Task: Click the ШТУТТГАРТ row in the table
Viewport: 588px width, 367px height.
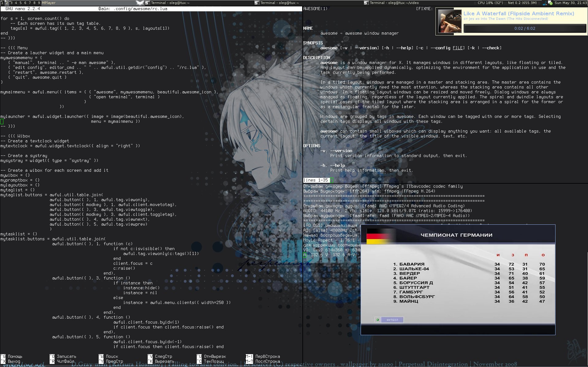Action: (469, 287)
